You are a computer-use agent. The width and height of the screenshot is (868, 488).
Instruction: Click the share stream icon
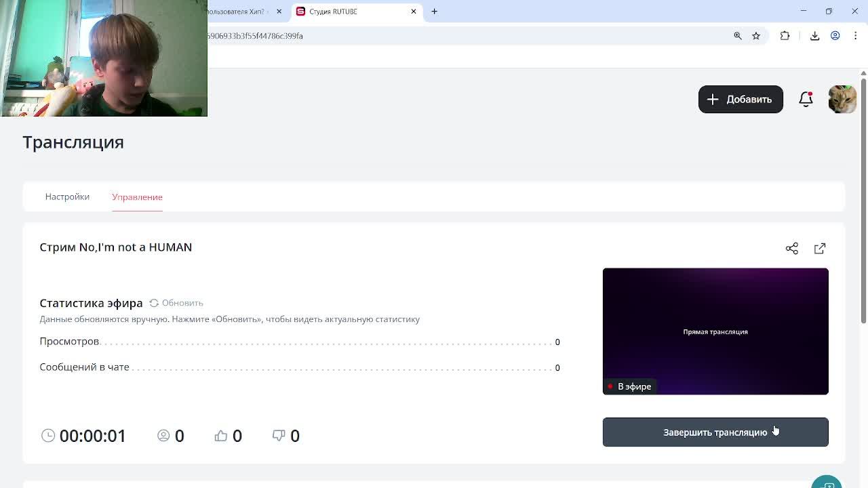(791, 248)
